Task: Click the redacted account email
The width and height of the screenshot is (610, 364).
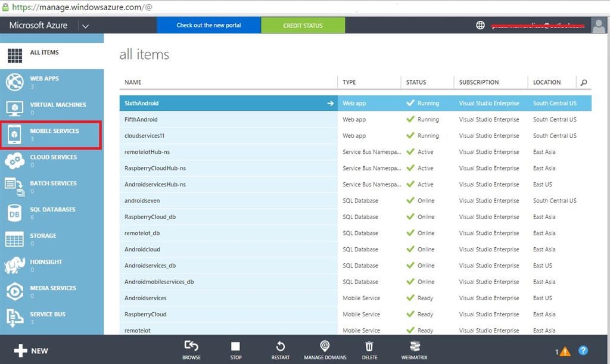Action: pos(538,26)
